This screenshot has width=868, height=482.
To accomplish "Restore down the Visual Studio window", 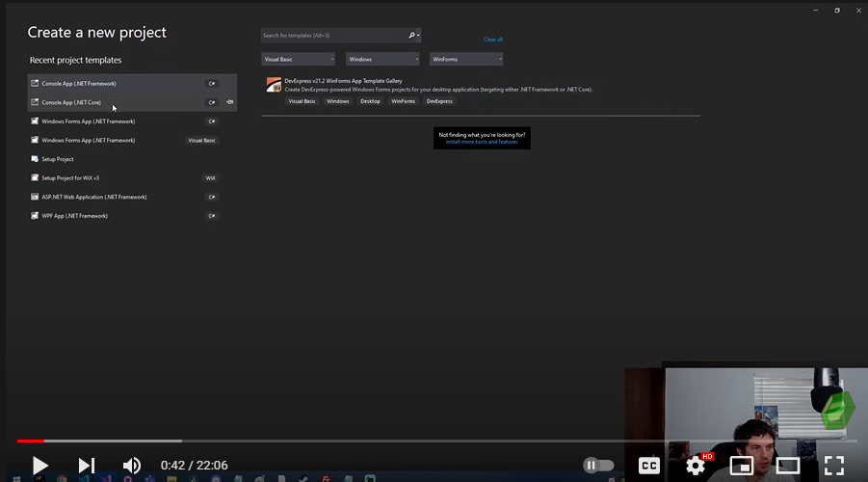I will 837,10.
